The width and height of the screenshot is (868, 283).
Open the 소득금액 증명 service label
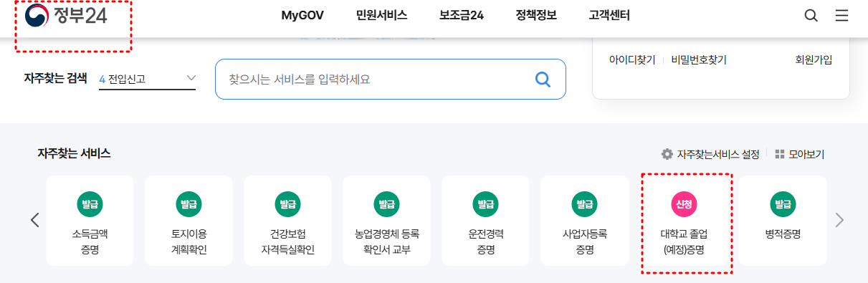pyautogui.click(x=90, y=241)
